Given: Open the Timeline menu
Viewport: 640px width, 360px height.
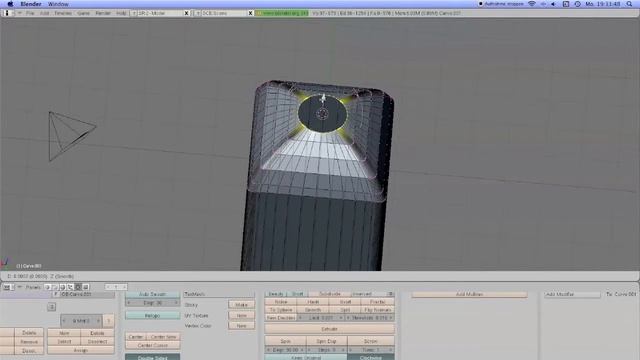Looking at the screenshot, I should pos(63,13).
